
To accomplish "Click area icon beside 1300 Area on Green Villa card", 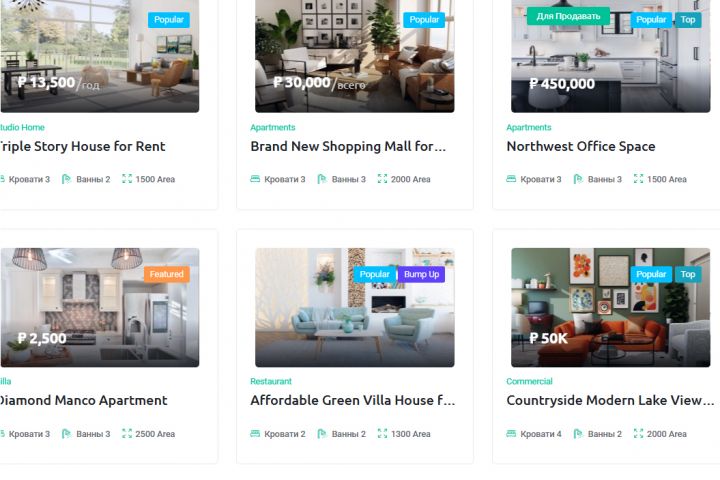I will [x=382, y=434].
